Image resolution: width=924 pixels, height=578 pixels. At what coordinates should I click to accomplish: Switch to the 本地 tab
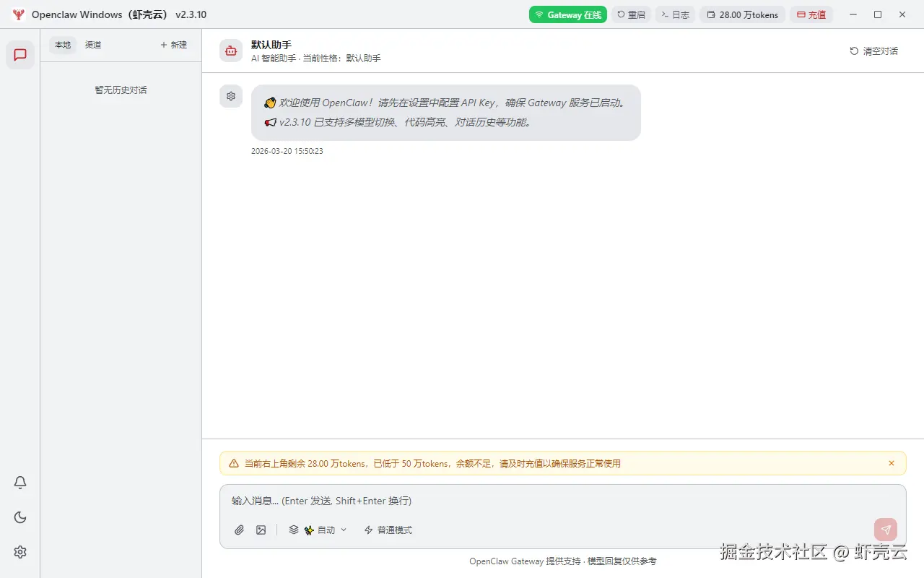pyautogui.click(x=63, y=45)
